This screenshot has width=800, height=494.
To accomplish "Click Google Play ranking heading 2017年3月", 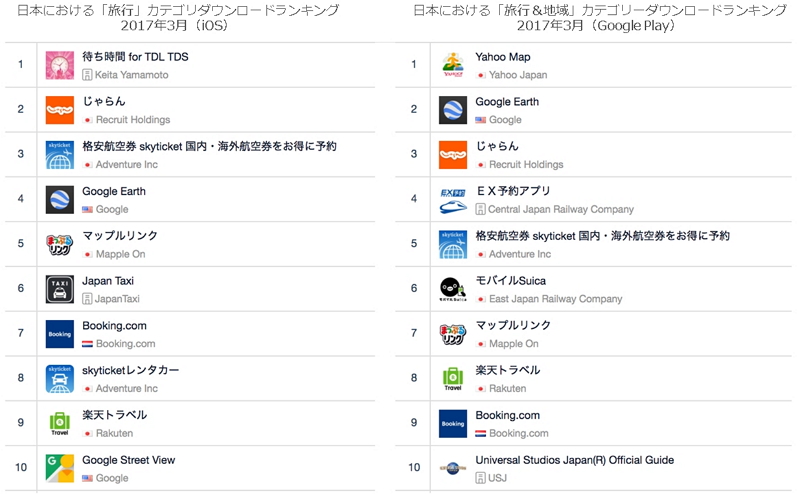I will pos(596,26).
